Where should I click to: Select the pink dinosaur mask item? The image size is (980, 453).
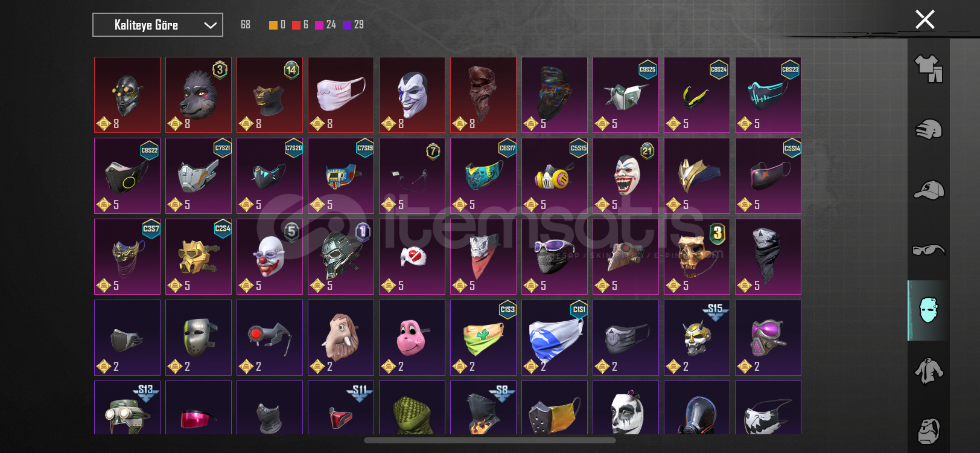(x=412, y=338)
